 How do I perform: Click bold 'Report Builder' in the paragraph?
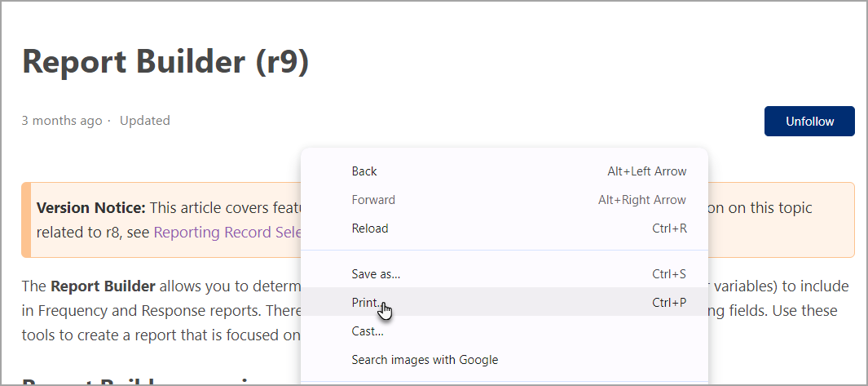(103, 286)
